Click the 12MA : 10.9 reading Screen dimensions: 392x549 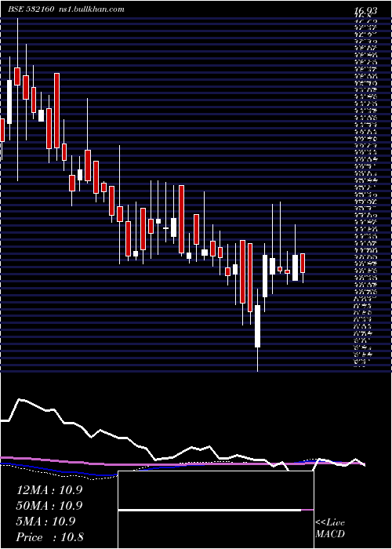(49, 490)
